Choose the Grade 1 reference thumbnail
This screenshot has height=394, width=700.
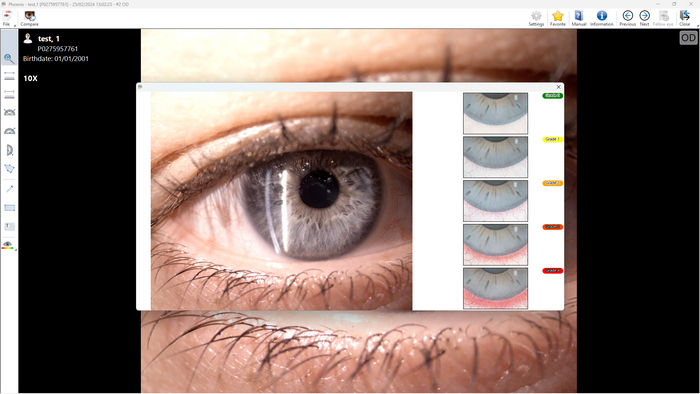(x=496, y=157)
